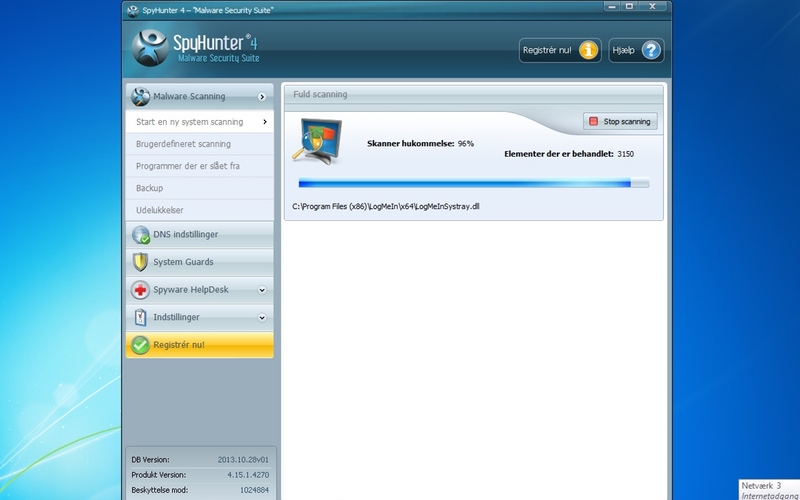800x500 pixels.
Task: Open Programmer der er slået fra
Action: pos(199,166)
